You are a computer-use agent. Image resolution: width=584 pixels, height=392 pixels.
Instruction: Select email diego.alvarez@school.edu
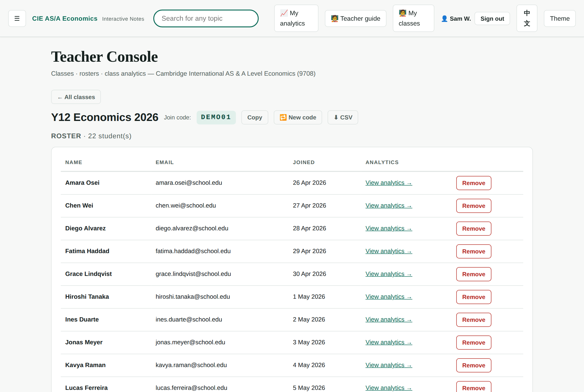192,228
